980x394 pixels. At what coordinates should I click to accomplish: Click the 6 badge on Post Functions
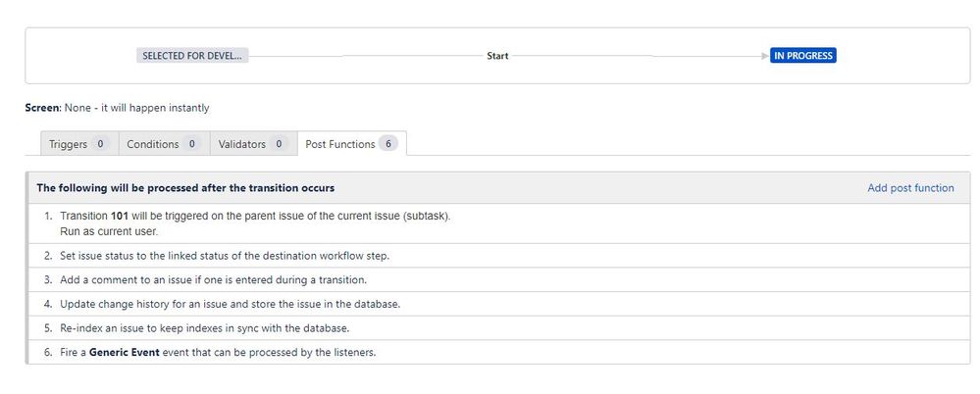(388, 144)
